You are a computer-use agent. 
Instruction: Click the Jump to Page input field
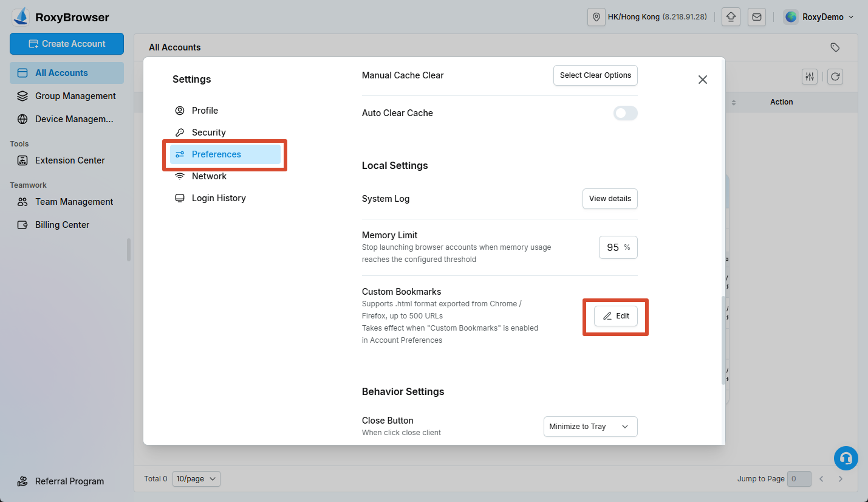(x=799, y=479)
